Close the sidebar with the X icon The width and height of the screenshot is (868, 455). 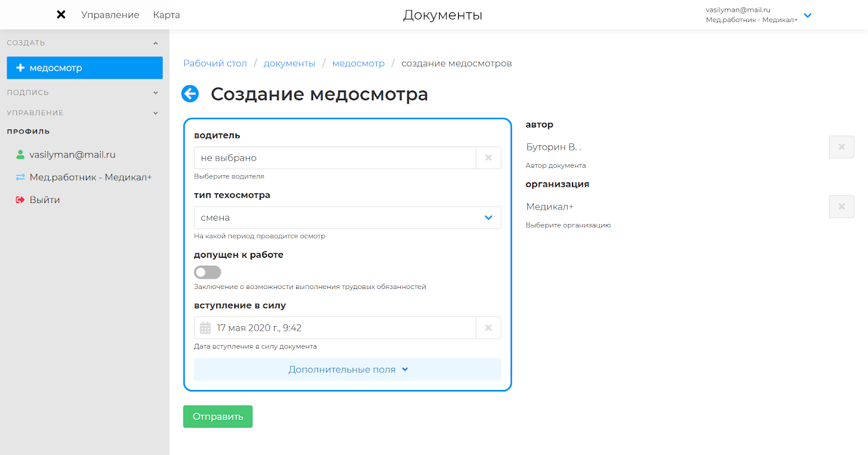pos(61,14)
